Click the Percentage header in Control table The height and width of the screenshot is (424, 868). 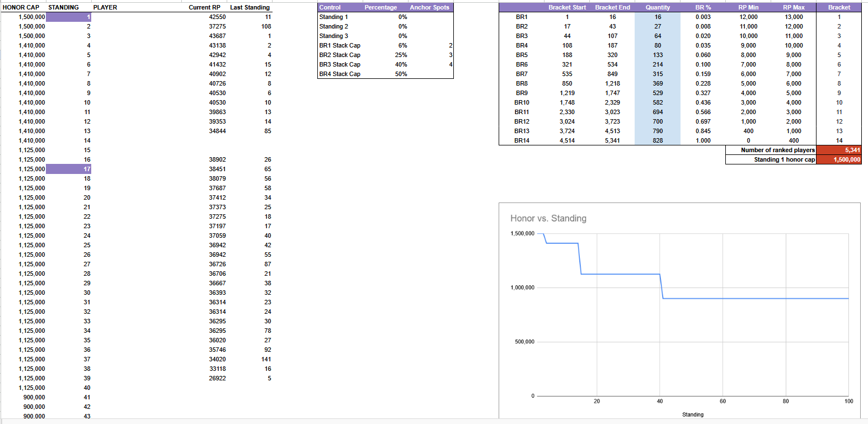(381, 7)
